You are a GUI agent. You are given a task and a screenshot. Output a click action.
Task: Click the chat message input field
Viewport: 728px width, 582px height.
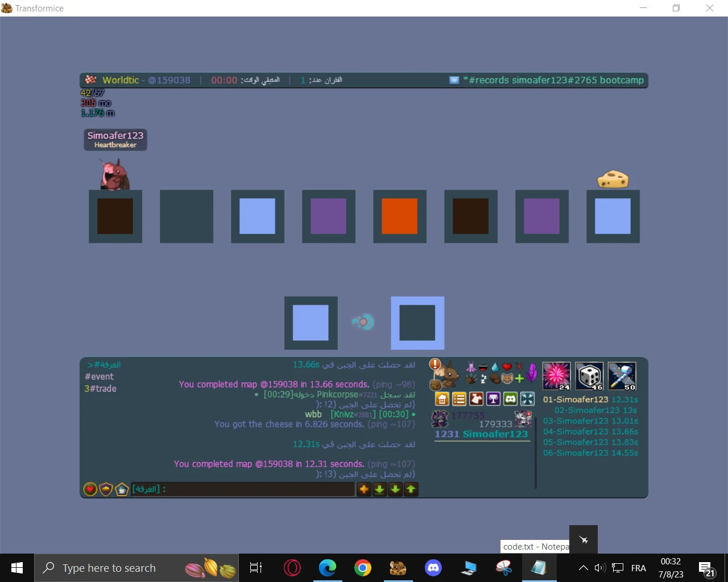click(243, 489)
